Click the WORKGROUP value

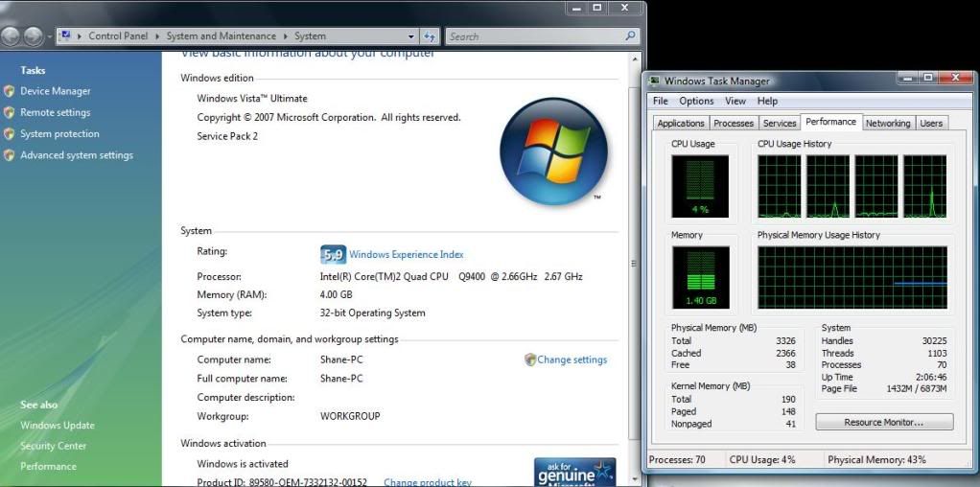[x=349, y=416]
